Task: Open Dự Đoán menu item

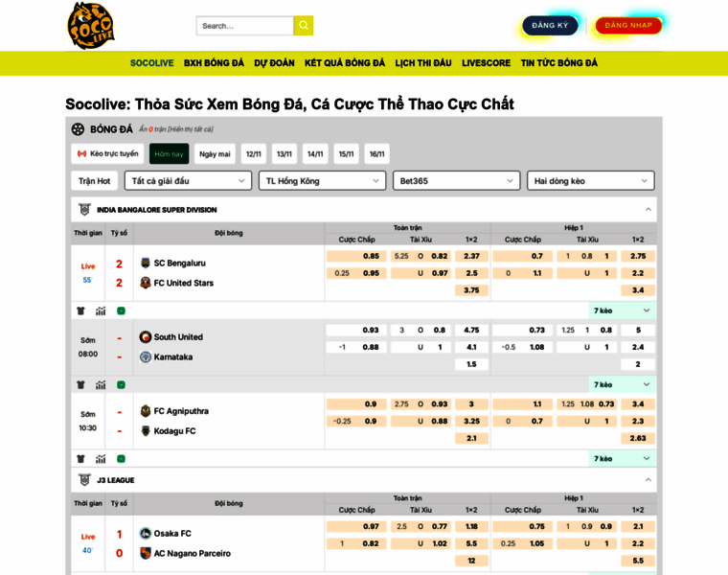Action: [x=274, y=63]
